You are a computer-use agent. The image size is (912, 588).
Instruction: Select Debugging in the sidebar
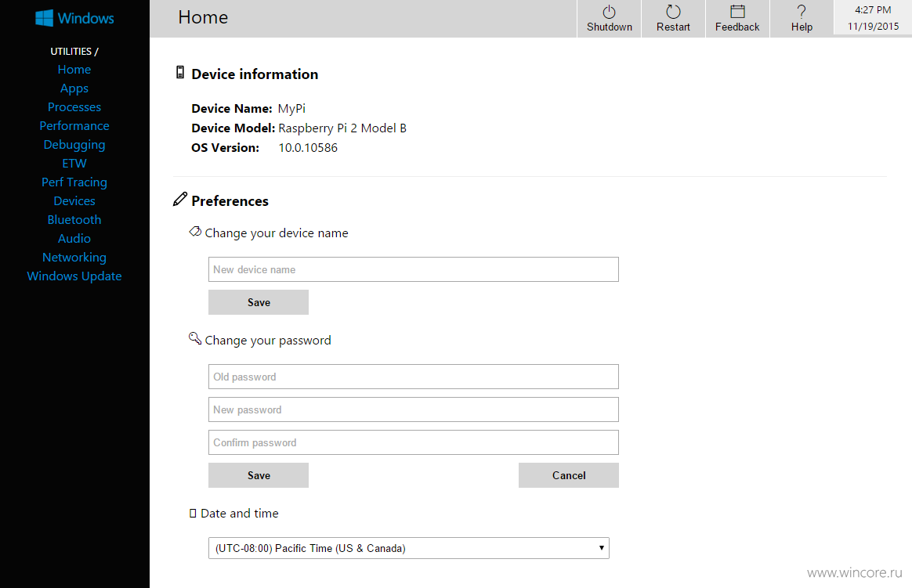[74, 145]
